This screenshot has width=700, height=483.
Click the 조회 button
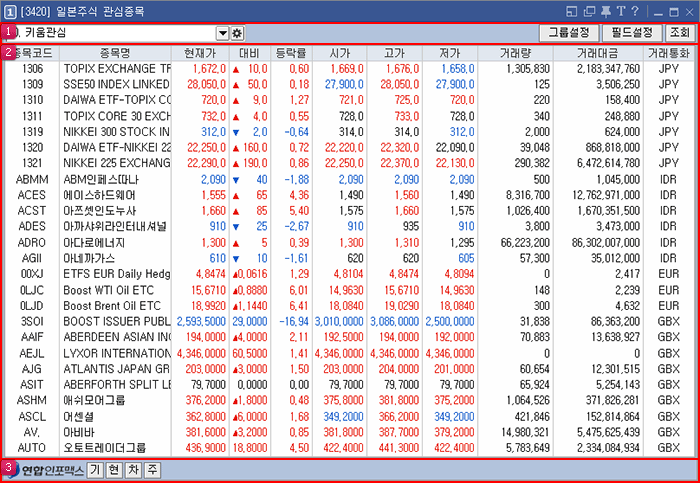pyautogui.click(x=680, y=33)
